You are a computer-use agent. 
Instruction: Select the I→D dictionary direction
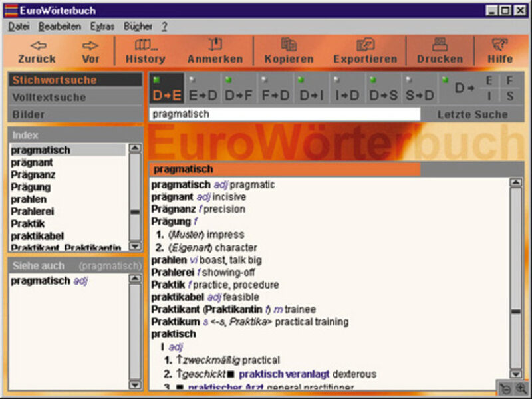pyautogui.click(x=347, y=88)
